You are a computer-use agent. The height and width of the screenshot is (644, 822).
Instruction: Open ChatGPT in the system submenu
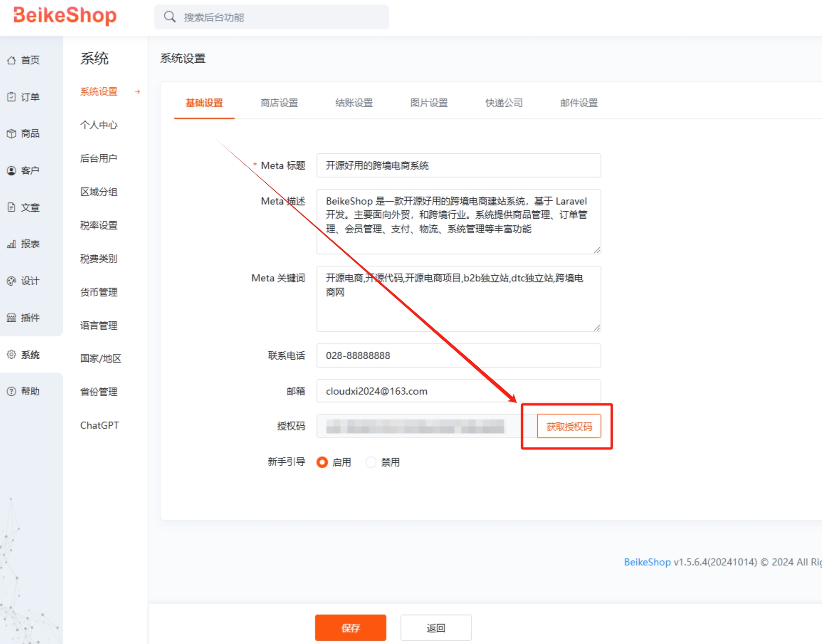click(x=99, y=425)
